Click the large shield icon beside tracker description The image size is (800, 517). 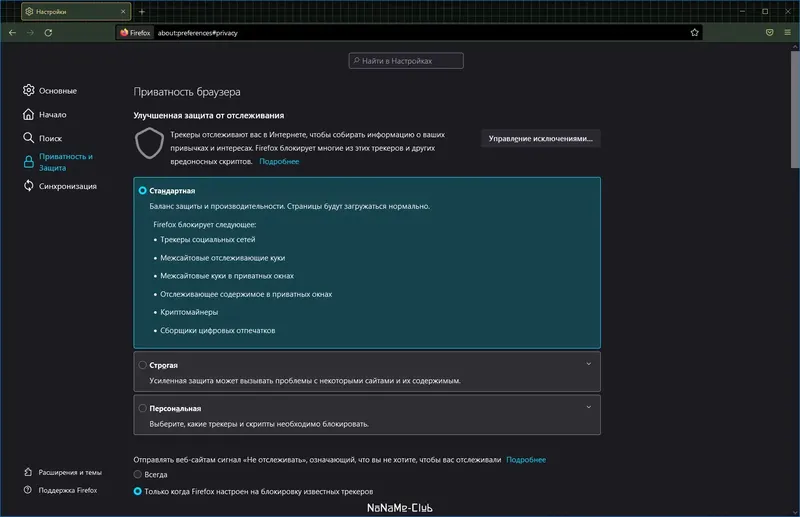coord(149,143)
